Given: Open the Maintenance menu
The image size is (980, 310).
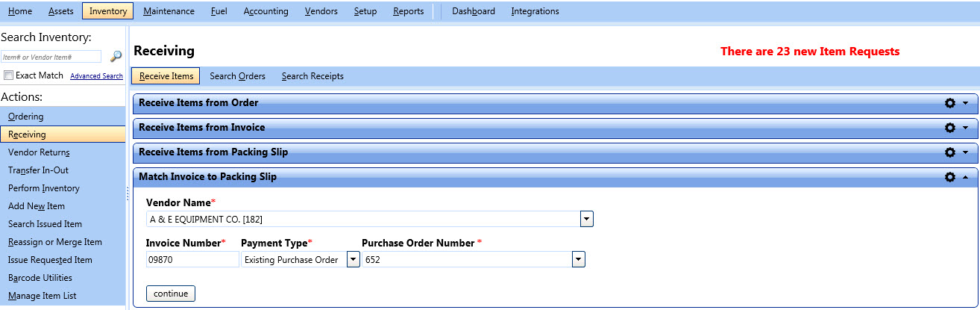Looking at the screenshot, I should [169, 11].
